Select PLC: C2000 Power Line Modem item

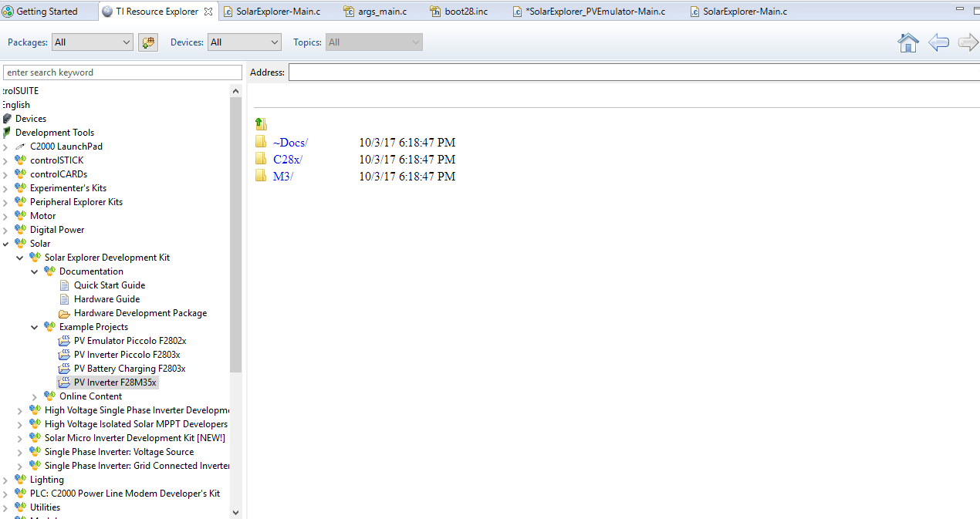125,494
